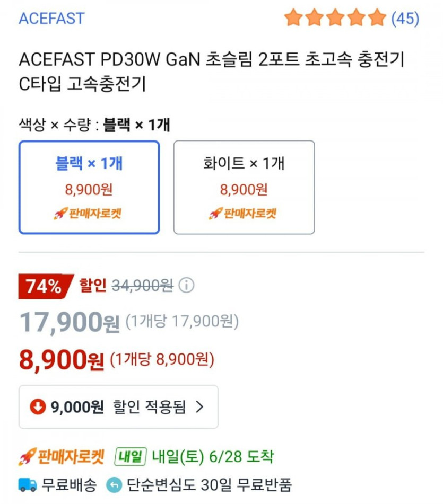
Task: Open the (45) reviews count
Action: tap(405, 19)
